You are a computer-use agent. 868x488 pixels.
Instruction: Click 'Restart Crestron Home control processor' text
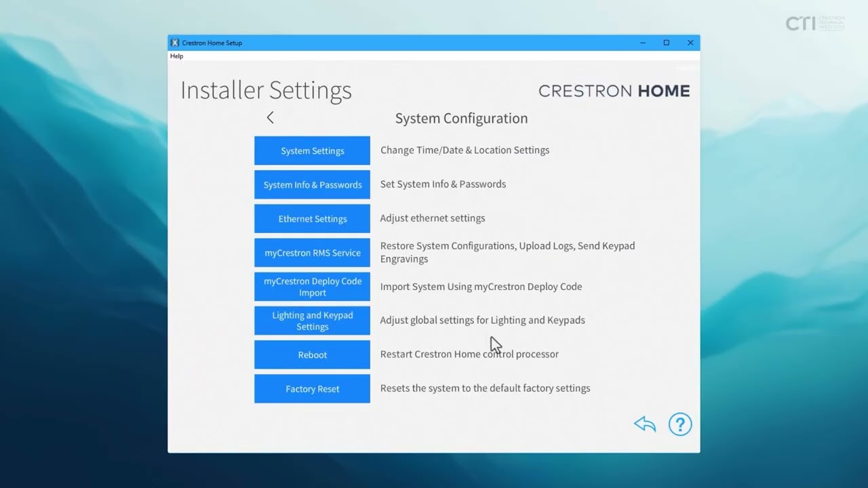point(469,354)
